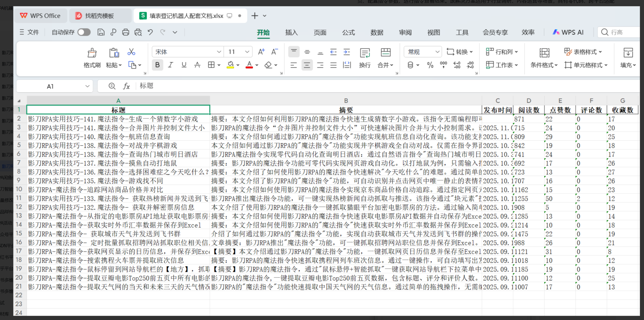The image size is (644, 320).
Task: Click the Undo arrow icon
Action: pyautogui.click(x=150, y=32)
